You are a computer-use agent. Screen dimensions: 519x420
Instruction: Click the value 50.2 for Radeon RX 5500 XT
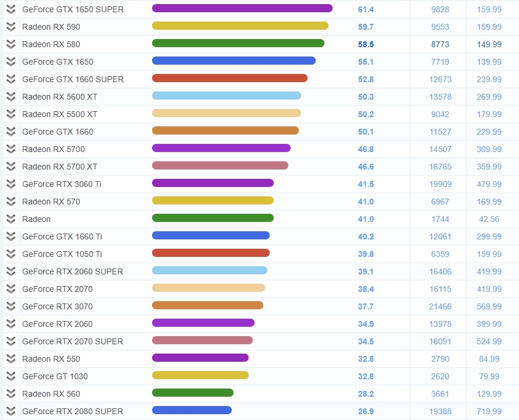(x=366, y=114)
